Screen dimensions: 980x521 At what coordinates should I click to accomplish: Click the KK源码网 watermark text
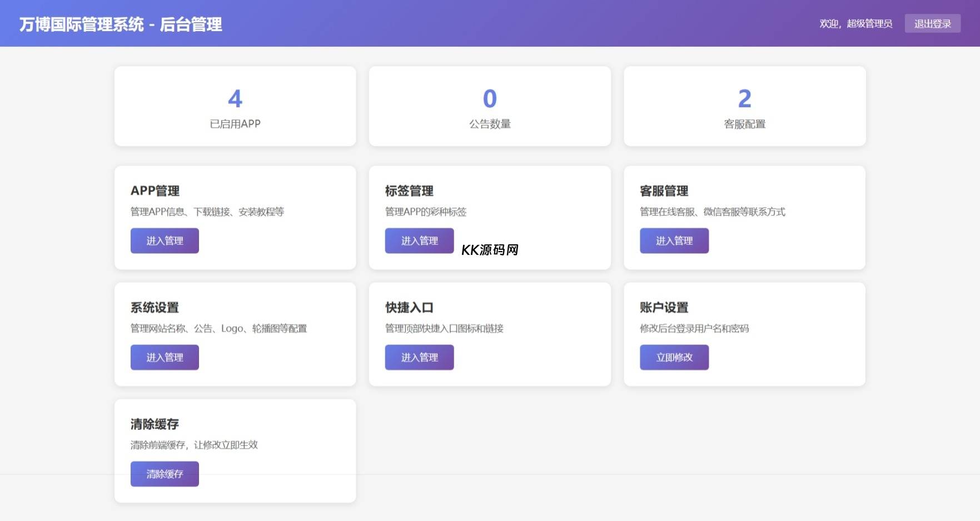pyautogui.click(x=490, y=250)
